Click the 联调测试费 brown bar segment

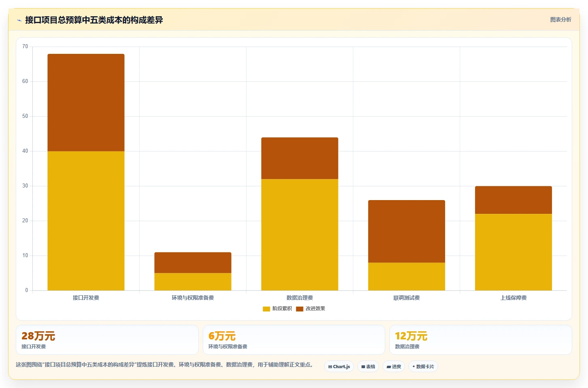(406, 231)
